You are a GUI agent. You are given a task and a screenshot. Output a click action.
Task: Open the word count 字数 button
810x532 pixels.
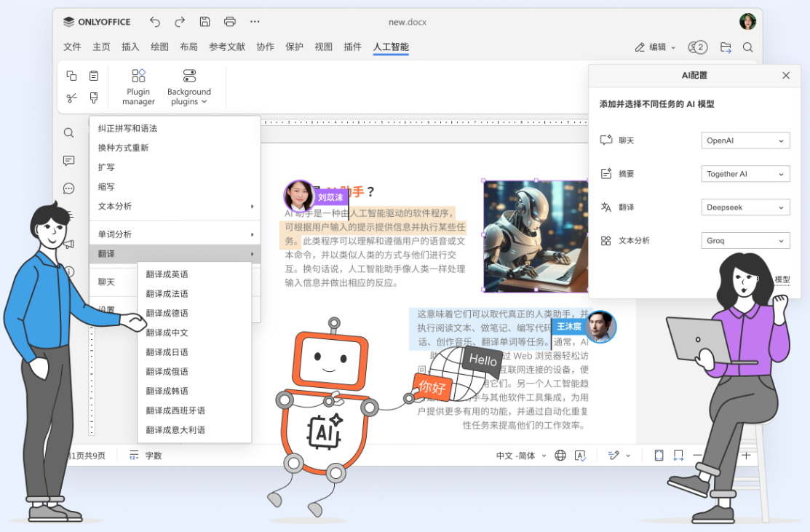146,456
